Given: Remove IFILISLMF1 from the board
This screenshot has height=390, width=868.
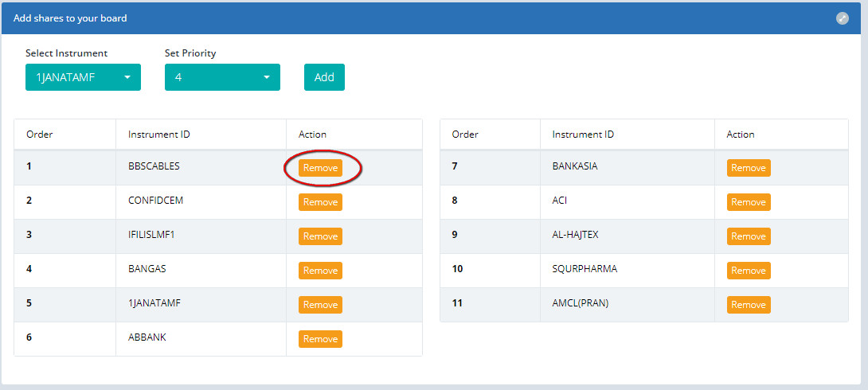Looking at the screenshot, I should [x=320, y=236].
